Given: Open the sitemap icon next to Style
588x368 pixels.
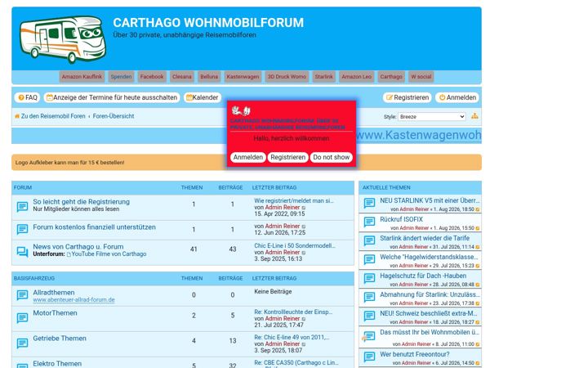Looking at the screenshot, I should click(x=474, y=116).
